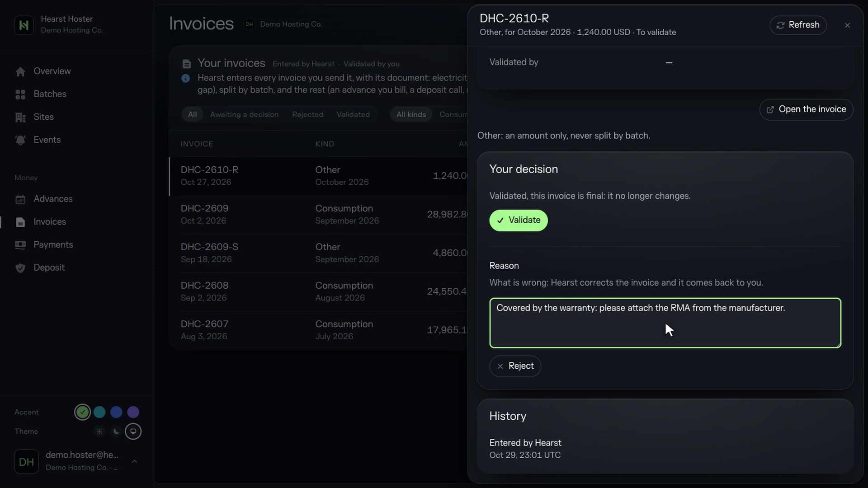Click Open the invoice link button
Viewport: 868px width, 488px height.
coord(806,109)
